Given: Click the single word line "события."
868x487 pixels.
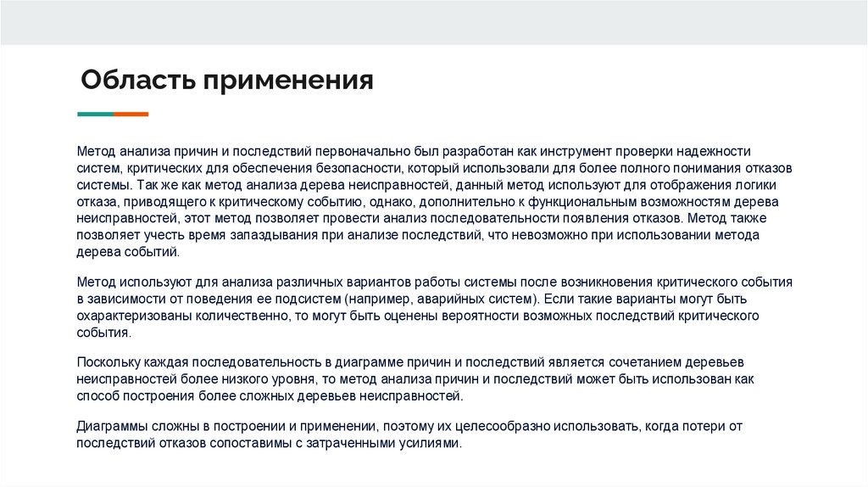Looking at the screenshot, I should [x=104, y=333].
